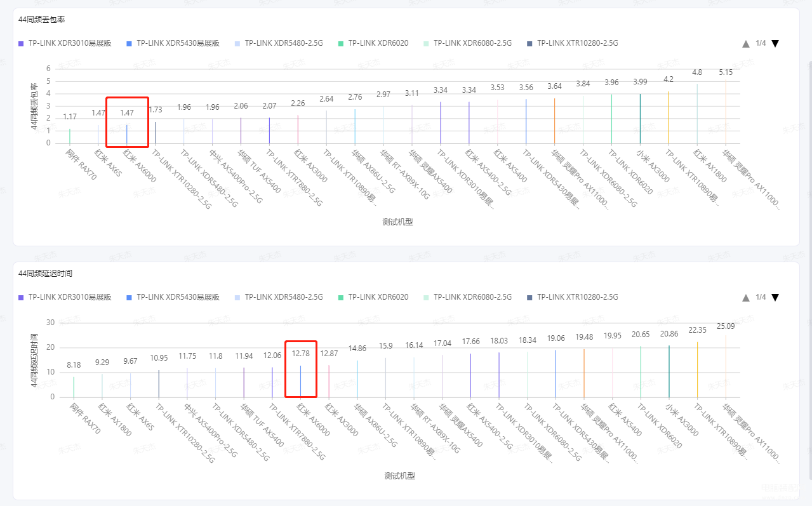Click TP-LINK XDR6020 x-axis label in 延迟时间 chart
Screen dimensions: 812x506
click(660, 425)
